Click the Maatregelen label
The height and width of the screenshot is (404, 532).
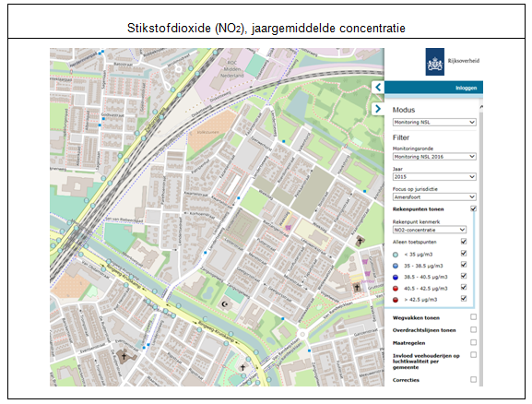pyautogui.click(x=408, y=343)
